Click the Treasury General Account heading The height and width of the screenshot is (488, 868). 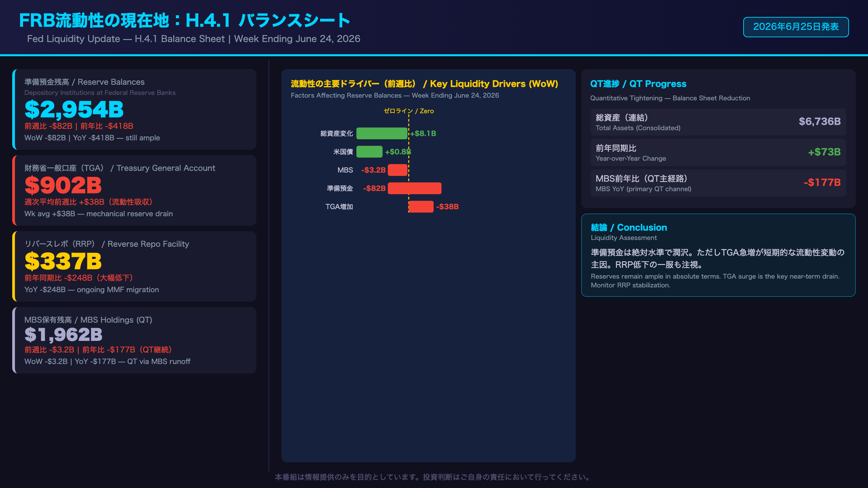pyautogui.click(x=120, y=168)
